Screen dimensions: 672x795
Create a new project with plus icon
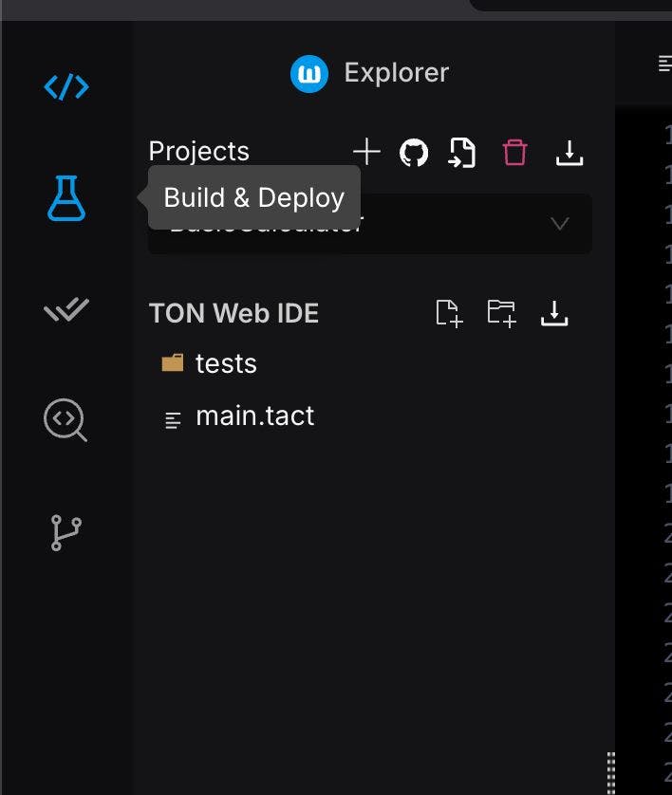tap(366, 152)
